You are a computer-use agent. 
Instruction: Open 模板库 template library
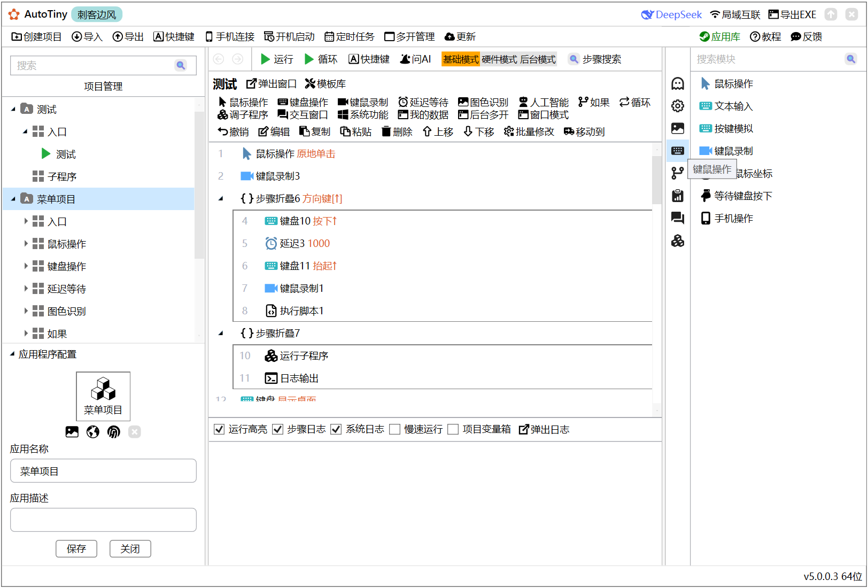click(325, 84)
